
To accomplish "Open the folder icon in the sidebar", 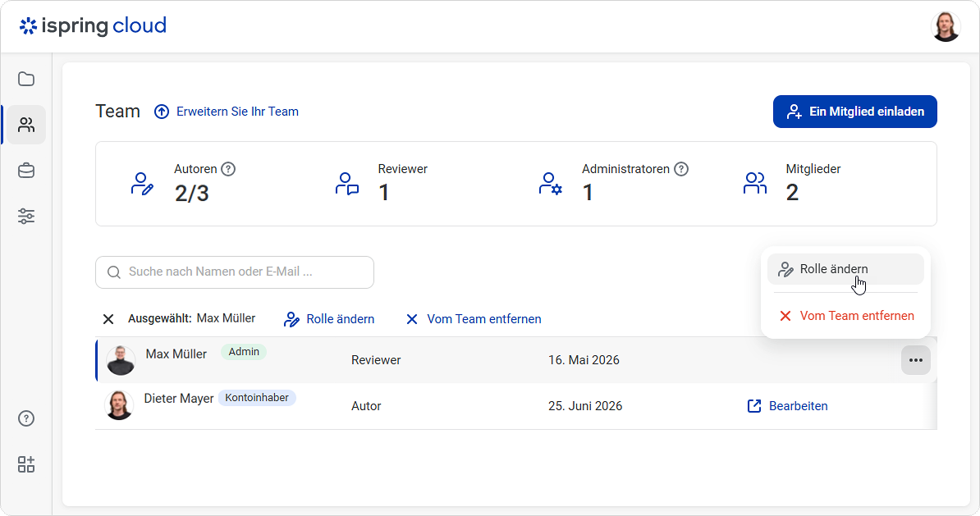I will [26, 80].
